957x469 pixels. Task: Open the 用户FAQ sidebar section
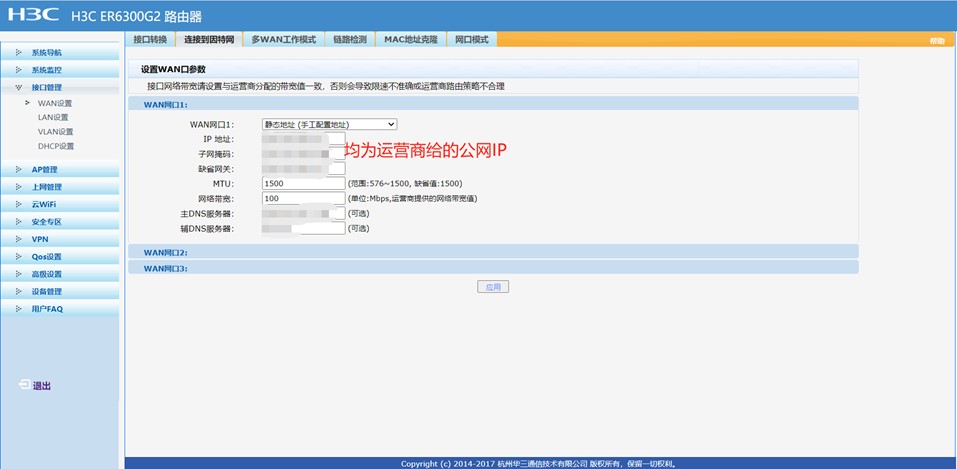click(60, 309)
